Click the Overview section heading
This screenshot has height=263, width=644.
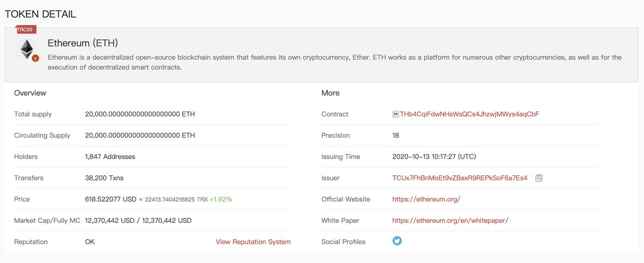30,93
